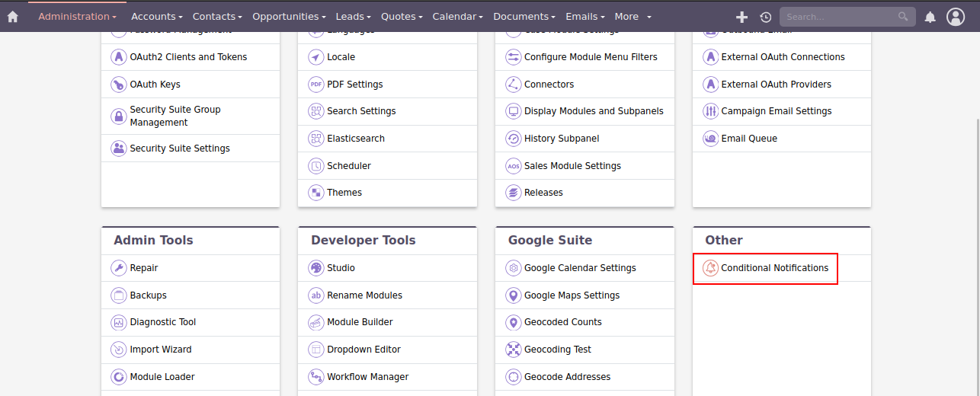This screenshot has width=980, height=396.
Task: Click the Repair wrench icon
Action: pyautogui.click(x=118, y=268)
